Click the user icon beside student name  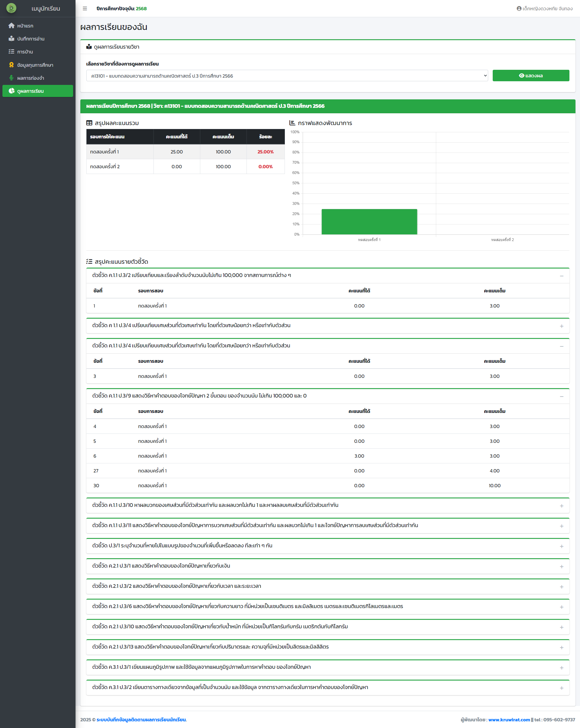(x=519, y=8)
